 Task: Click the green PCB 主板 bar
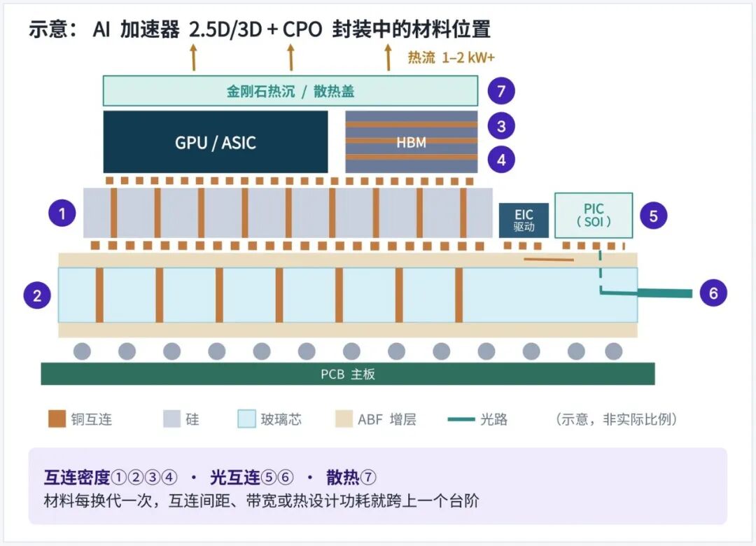[x=348, y=374]
